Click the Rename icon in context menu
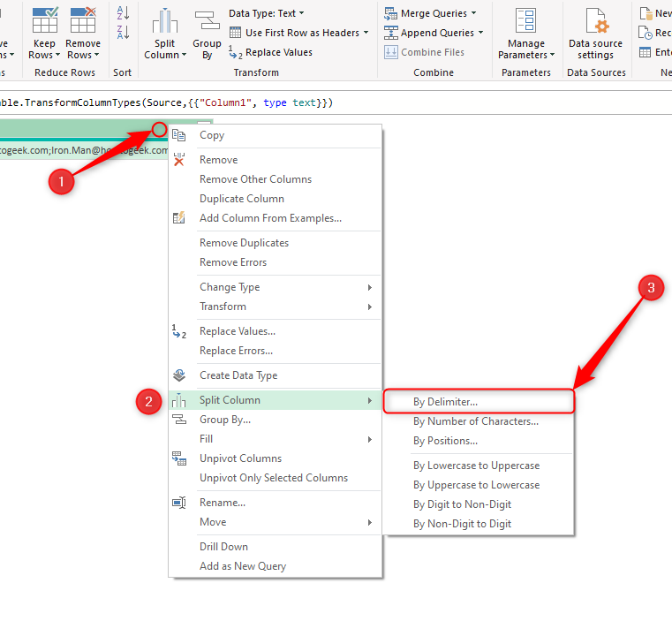 [x=178, y=503]
